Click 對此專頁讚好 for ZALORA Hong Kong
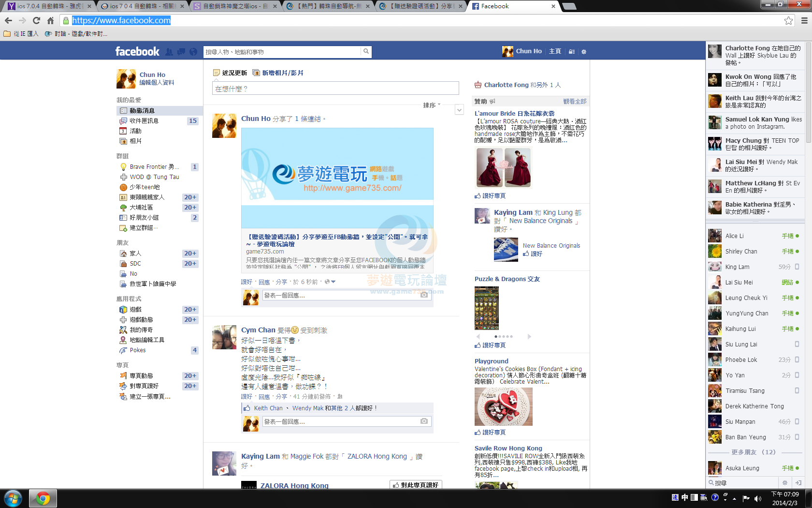 coord(416,484)
